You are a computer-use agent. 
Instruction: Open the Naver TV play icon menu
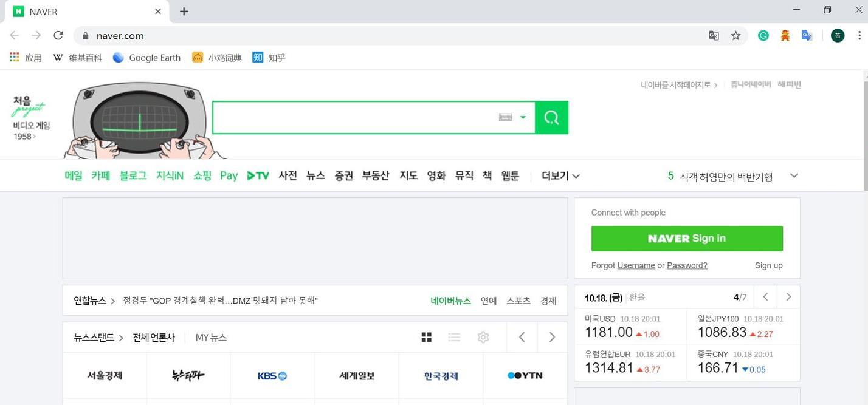coord(258,175)
